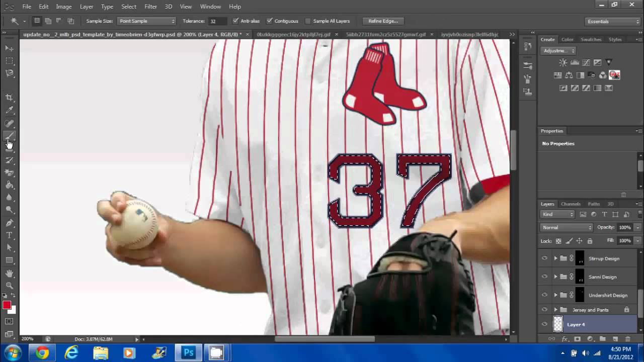Click the Tolerance input field
The image size is (644, 362).
[217, 21]
